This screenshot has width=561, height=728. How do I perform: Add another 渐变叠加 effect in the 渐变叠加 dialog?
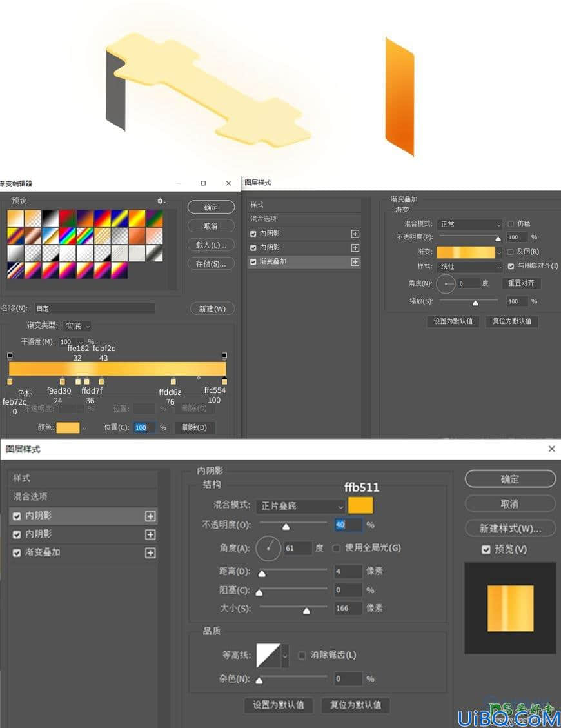[355, 262]
